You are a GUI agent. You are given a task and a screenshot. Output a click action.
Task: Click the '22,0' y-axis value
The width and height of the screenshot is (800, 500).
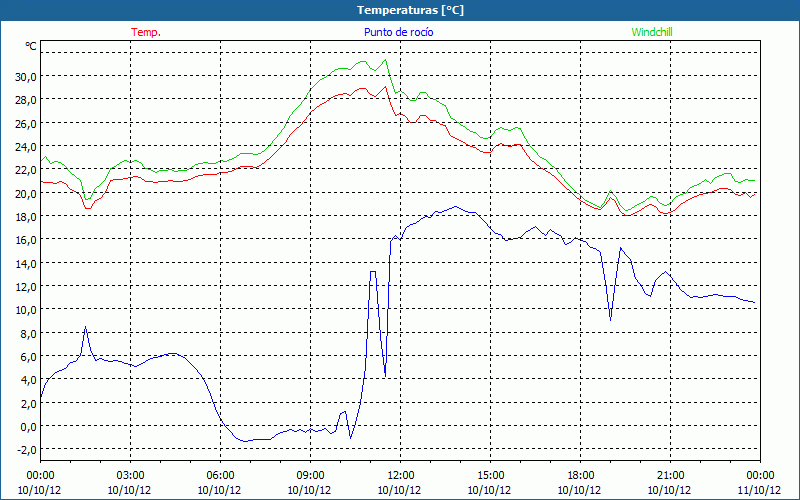point(26,170)
